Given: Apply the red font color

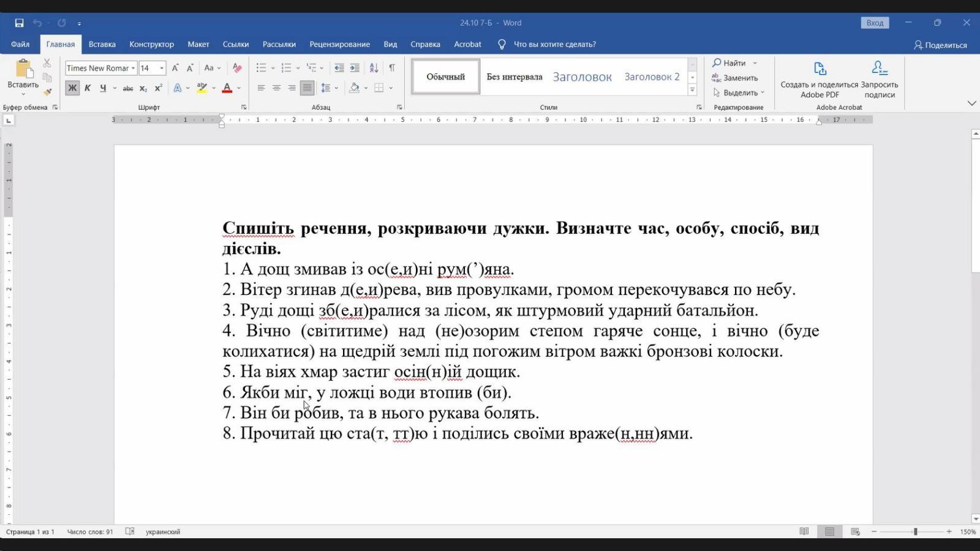Looking at the screenshot, I should (x=227, y=88).
